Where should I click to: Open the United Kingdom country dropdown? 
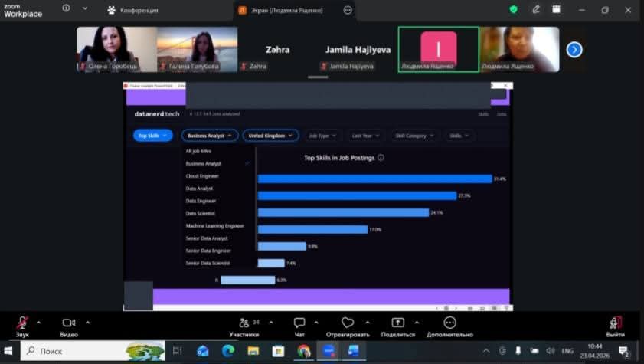pos(270,136)
